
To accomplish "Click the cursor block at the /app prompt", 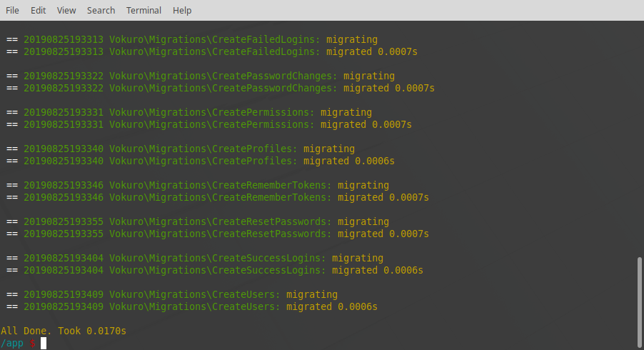I will (x=44, y=344).
